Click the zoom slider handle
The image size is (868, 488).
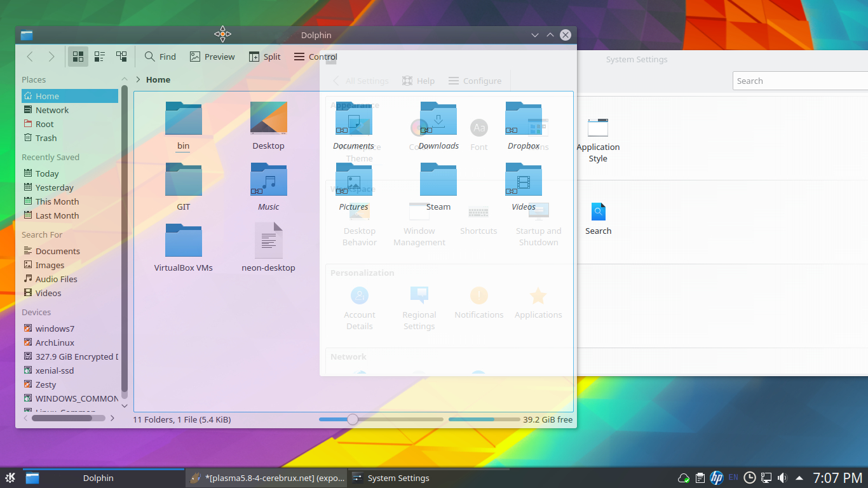click(353, 419)
